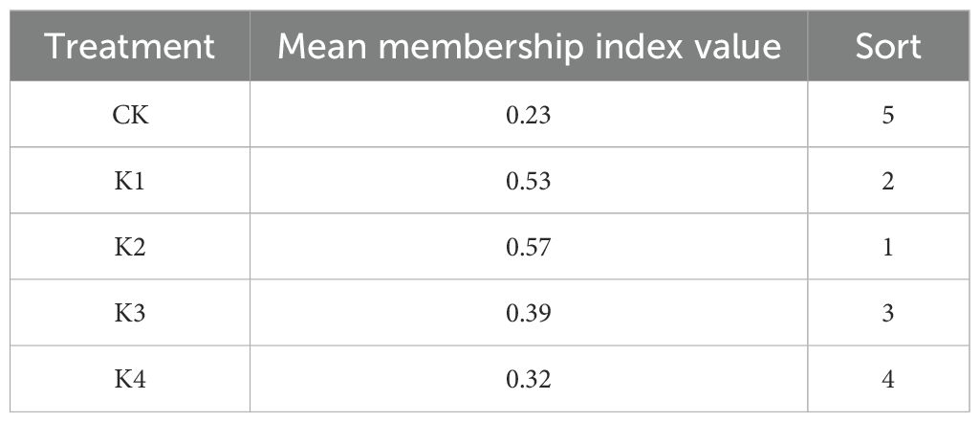This screenshot has height=422, width=980.
Task: Click the 0.39 mean value cell
Action: [531, 313]
